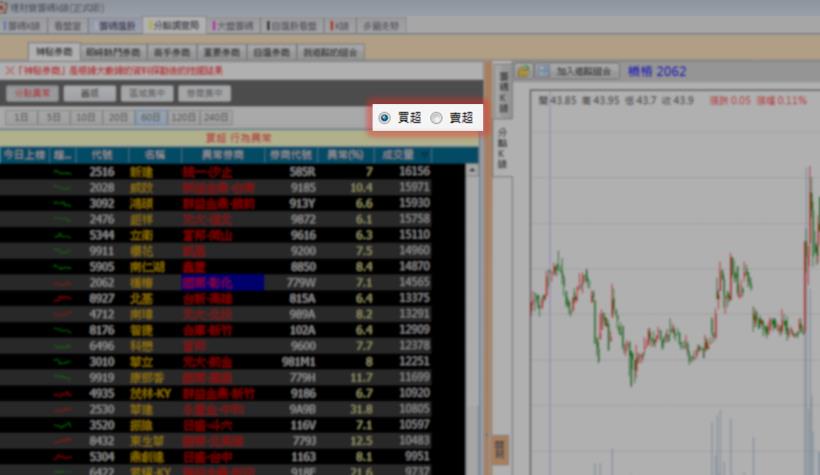Click the trend sparkline icon in row 5905
Screen dimensions: 820x475
pyautogui.click(x=63, y=267)
